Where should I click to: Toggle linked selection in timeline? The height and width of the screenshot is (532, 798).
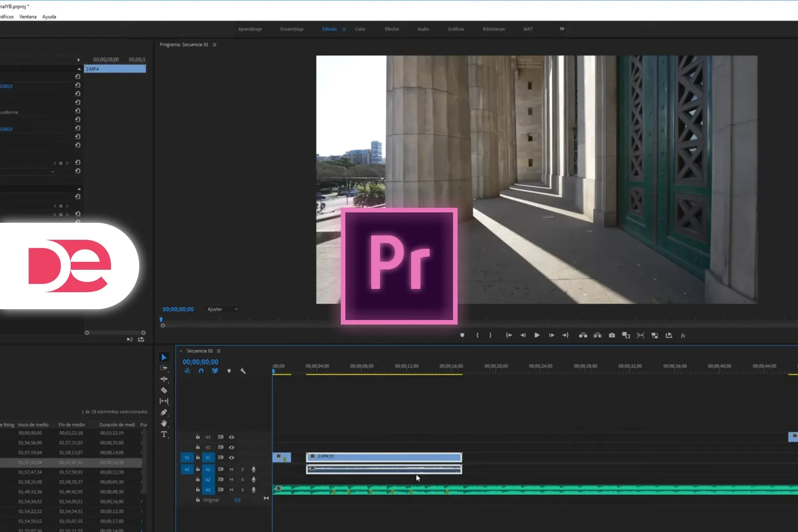215,371
